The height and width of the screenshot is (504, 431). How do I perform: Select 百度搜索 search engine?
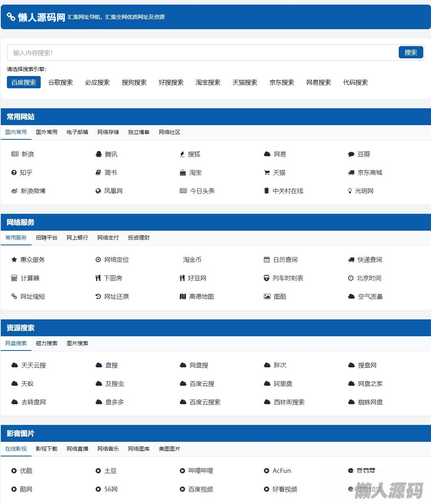24,82
